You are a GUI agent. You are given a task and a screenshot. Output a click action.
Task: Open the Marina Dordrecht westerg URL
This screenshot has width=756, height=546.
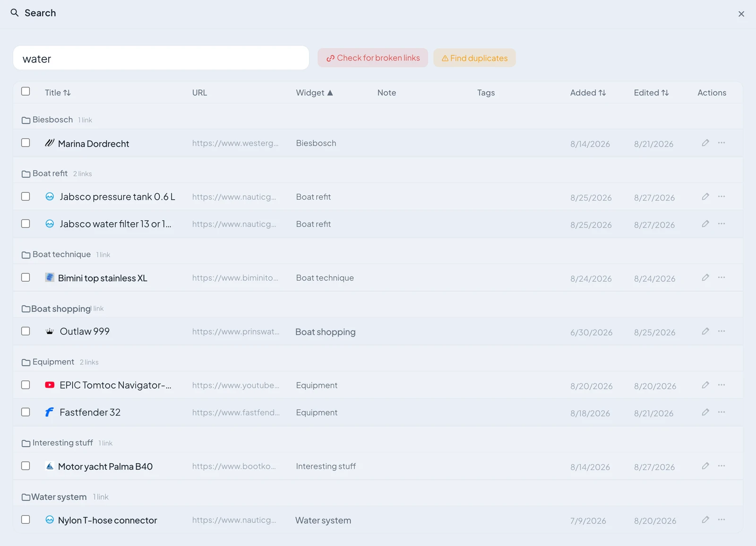235,143
